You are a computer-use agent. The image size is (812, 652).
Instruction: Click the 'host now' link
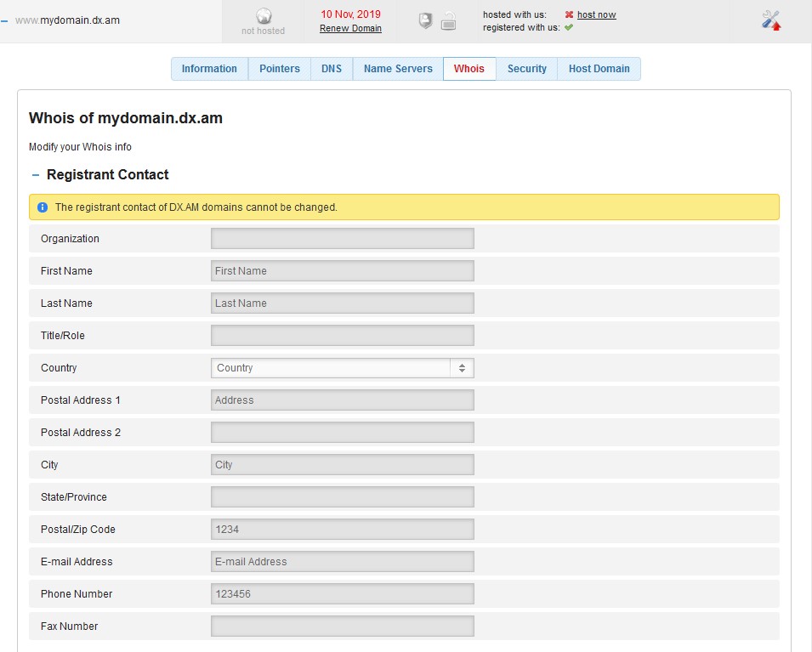[598, 13]
